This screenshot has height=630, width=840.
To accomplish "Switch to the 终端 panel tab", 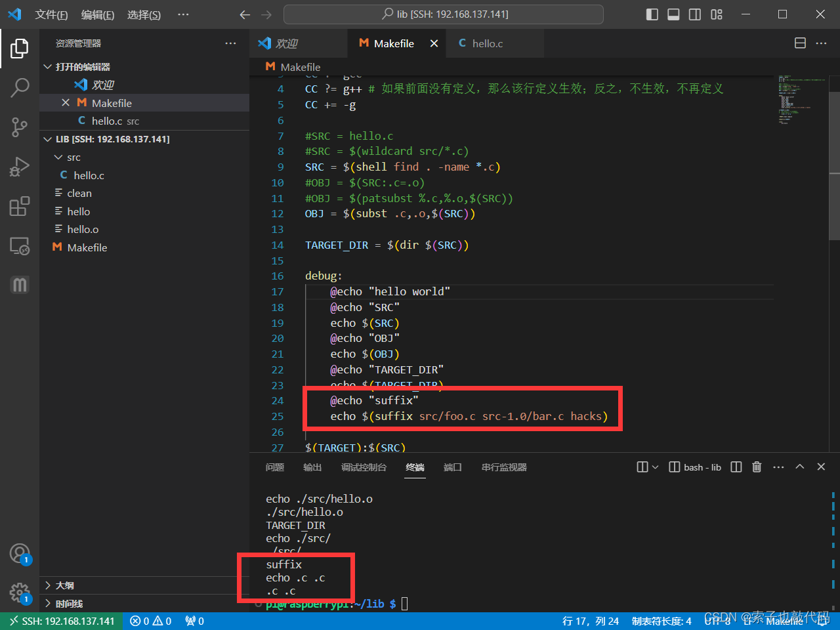I will pos(415,467).
